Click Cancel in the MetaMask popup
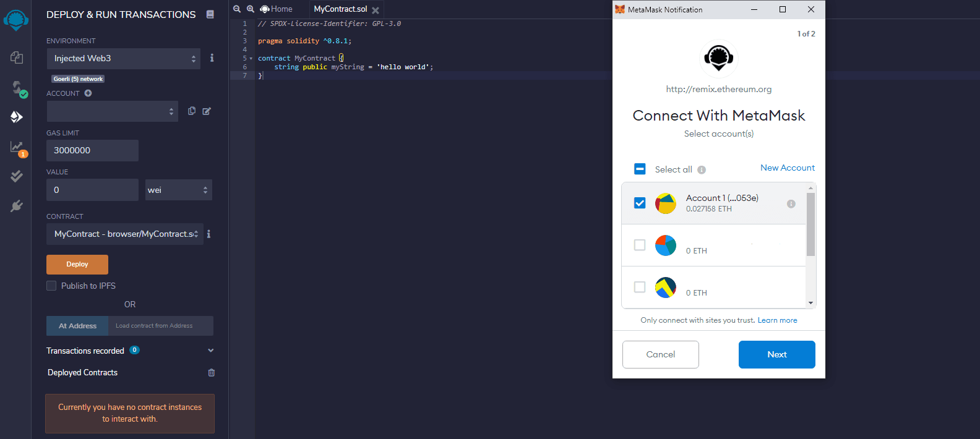This screenshot has height=439, width=980. point(661,354)
